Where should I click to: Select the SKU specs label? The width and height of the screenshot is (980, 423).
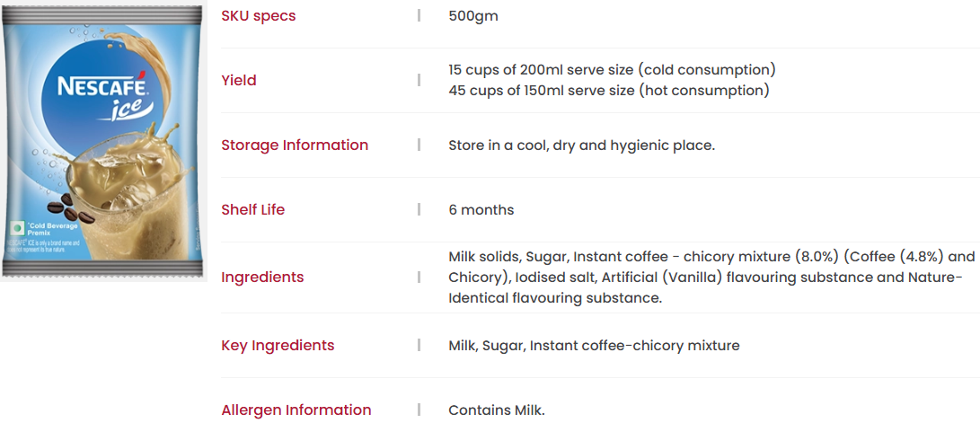coord(259,16)
